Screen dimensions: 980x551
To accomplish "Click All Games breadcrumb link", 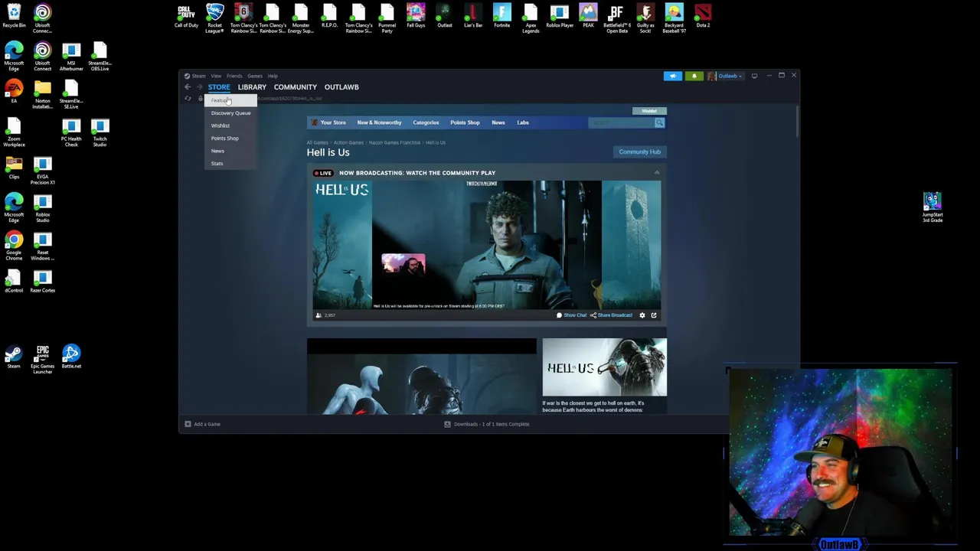I will point(317,142).
